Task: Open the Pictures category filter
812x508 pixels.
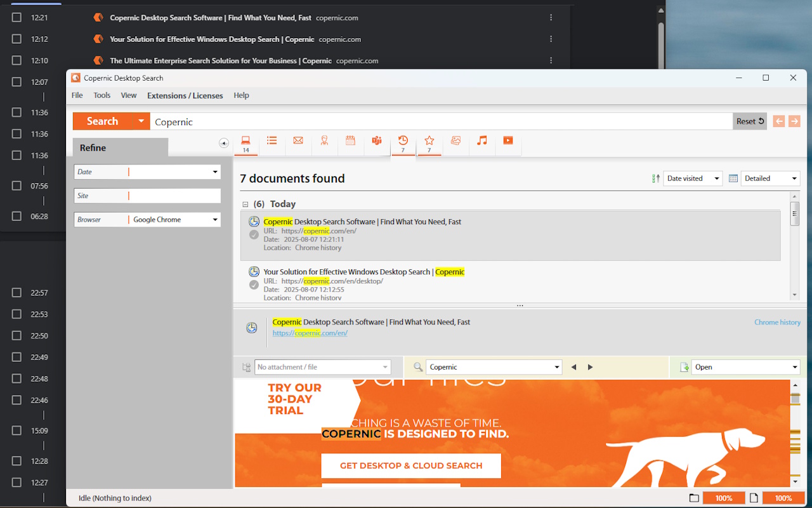Action: click(x=455, y=141)
